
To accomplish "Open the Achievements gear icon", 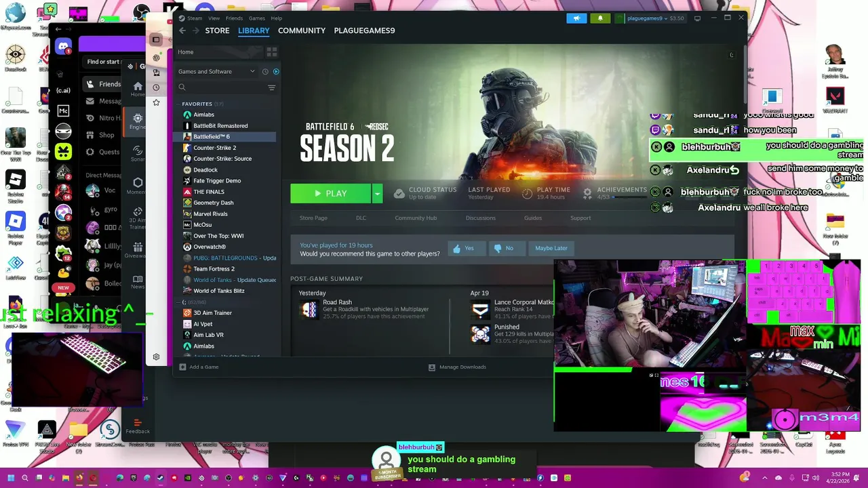I will tap(587, 193).
